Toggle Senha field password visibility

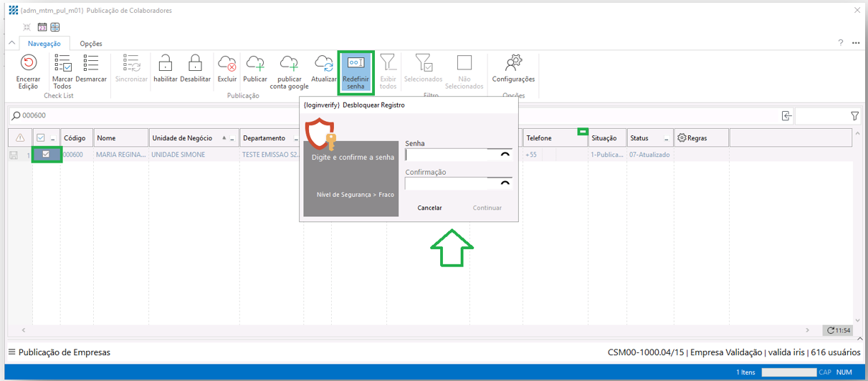[505, 155]
